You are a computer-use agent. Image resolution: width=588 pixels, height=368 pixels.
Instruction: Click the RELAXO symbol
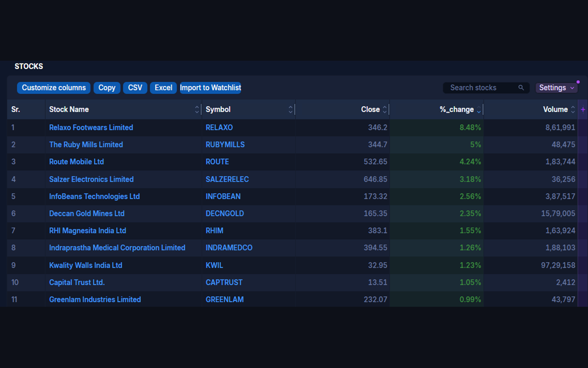tap(219, 127)
